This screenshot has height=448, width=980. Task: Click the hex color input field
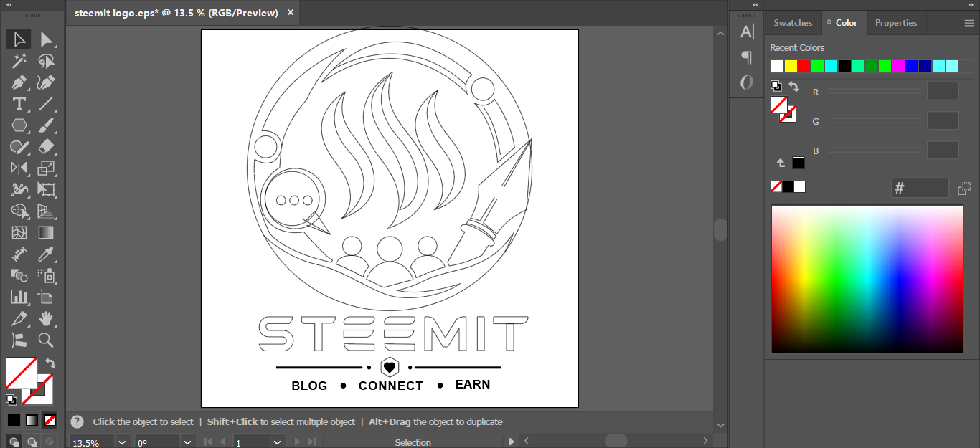(920, 189)
